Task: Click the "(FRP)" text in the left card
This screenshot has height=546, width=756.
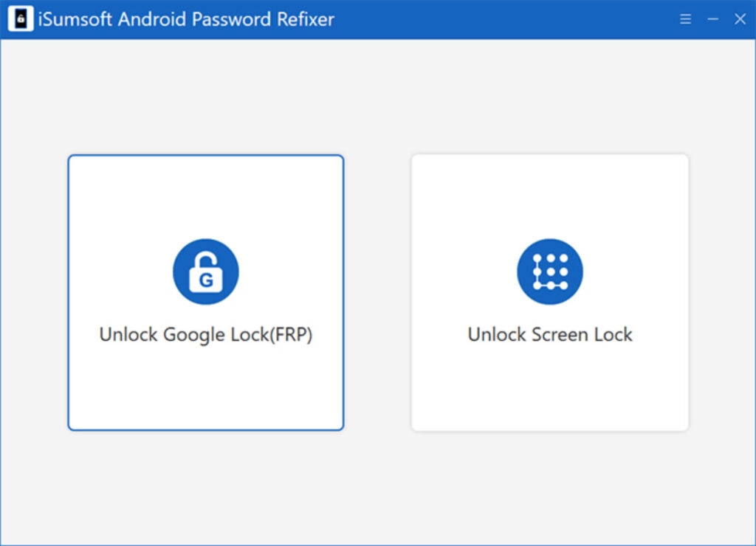Action: pos(289,334)
